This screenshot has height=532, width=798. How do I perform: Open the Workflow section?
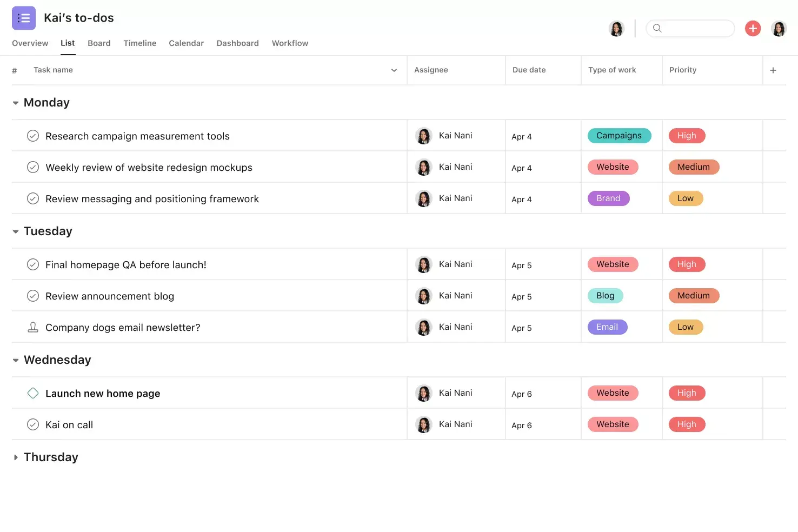pyautogui.click(x=290, y=43)
